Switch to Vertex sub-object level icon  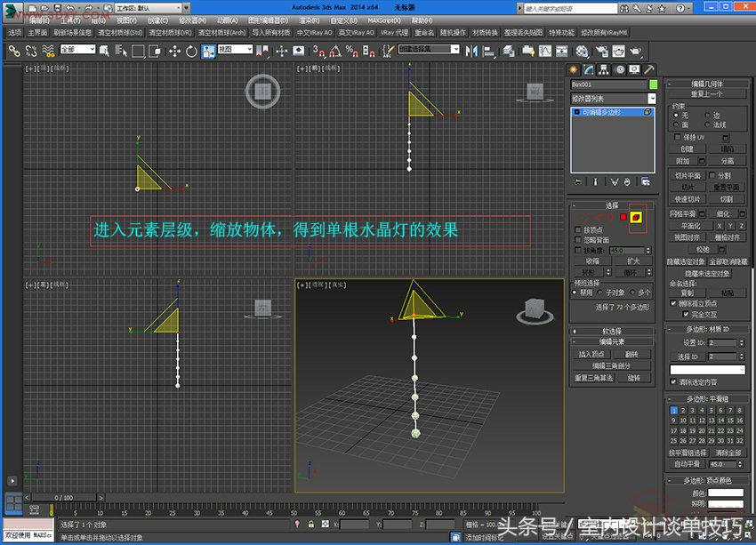(x=584, y=218)
